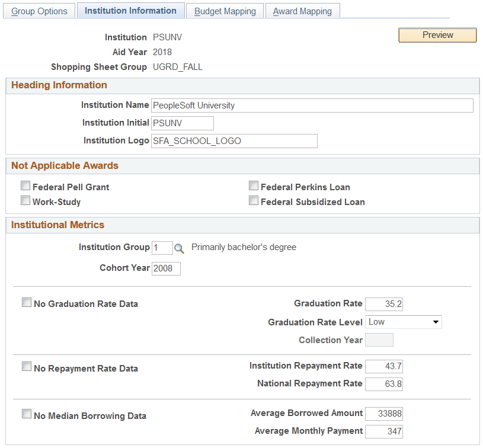483x448 pixels.
Task: Enable the Work-Study option
Action: click(x=25, y=200)
